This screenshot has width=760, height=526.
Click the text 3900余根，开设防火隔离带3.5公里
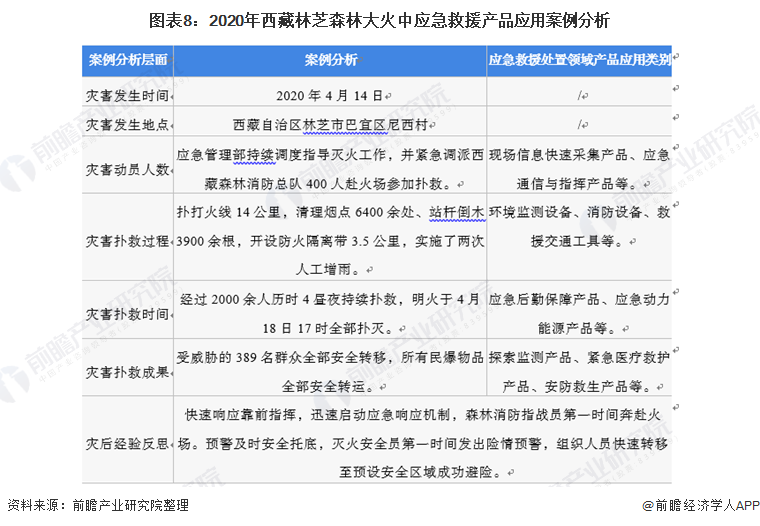(288, 241)
